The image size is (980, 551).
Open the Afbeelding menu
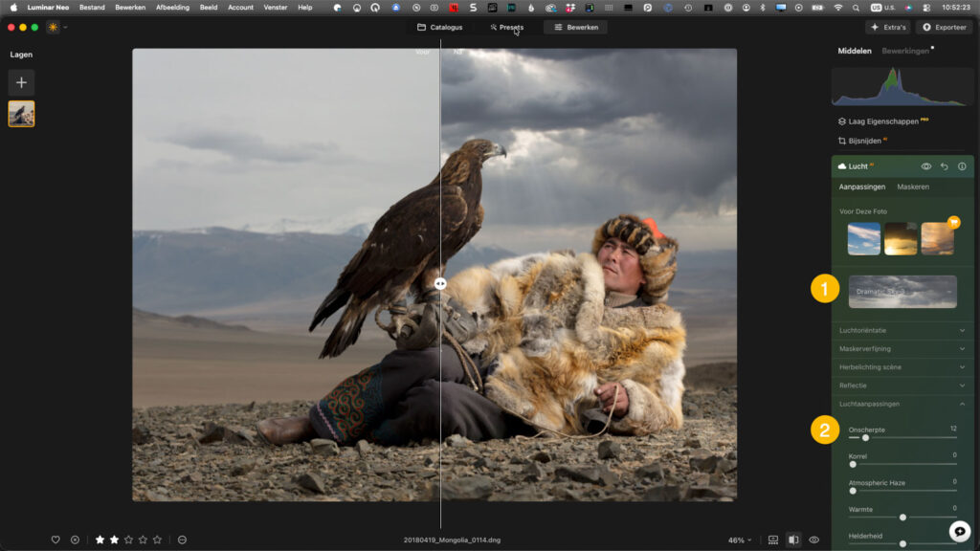coord(172,8)
